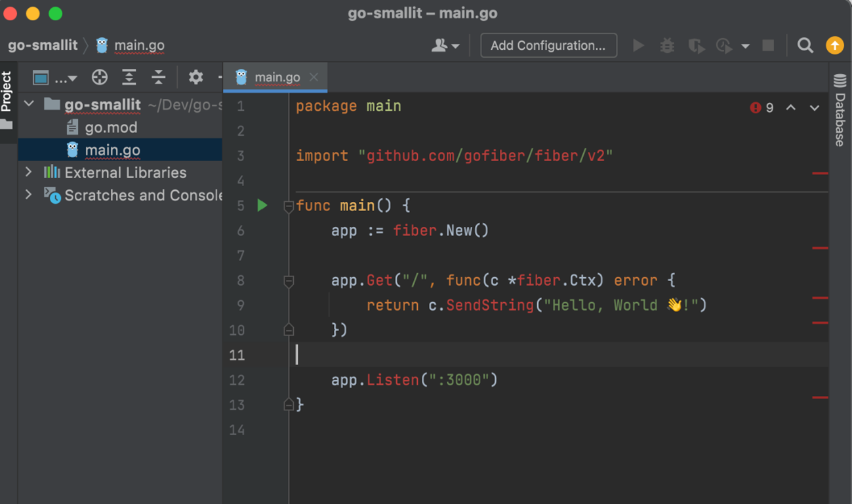This screenshot has height=504, width=852.
Task: Click the orange IDE update arrow icon
Action: (834, 45)
